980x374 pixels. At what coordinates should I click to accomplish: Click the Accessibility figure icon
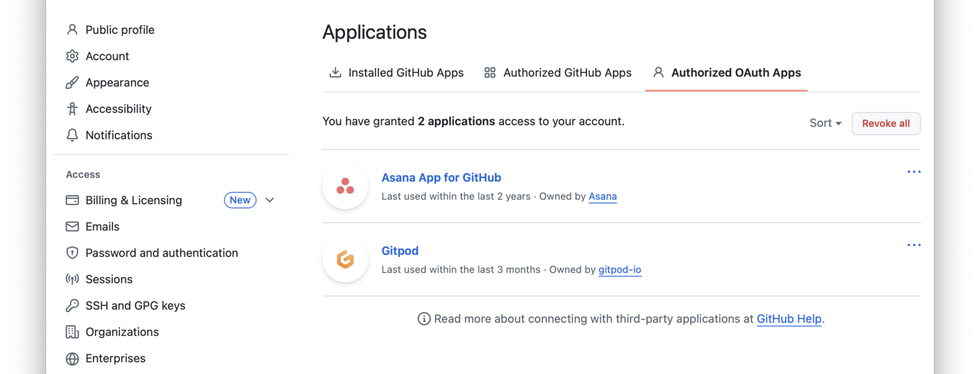point(72,109)
